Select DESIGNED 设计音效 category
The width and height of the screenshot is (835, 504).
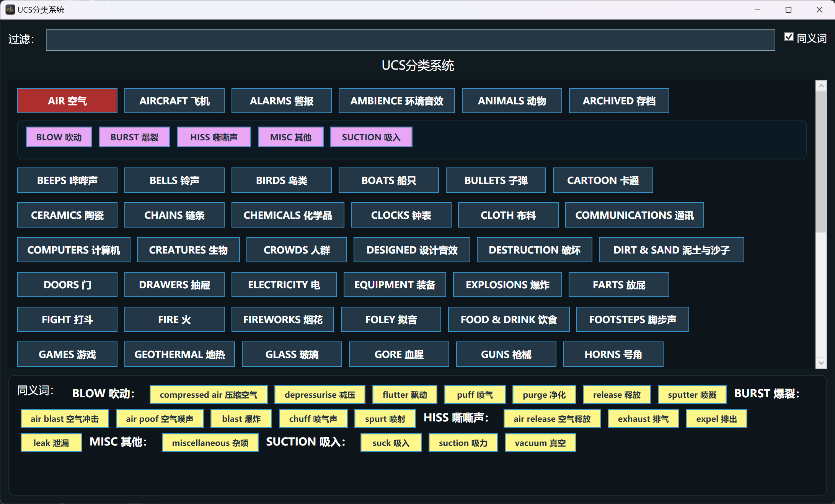click(412, 250)
